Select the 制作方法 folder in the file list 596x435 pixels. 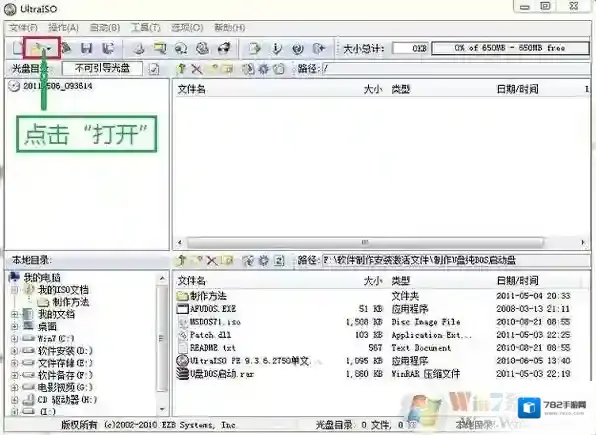tap(202, 296)
